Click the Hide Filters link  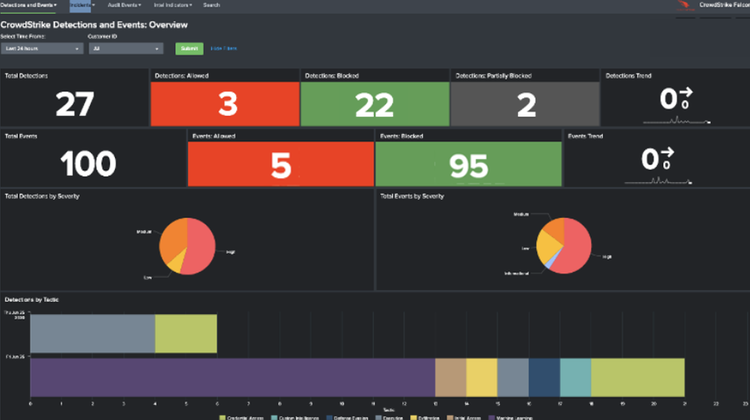(x=224, y=48)
